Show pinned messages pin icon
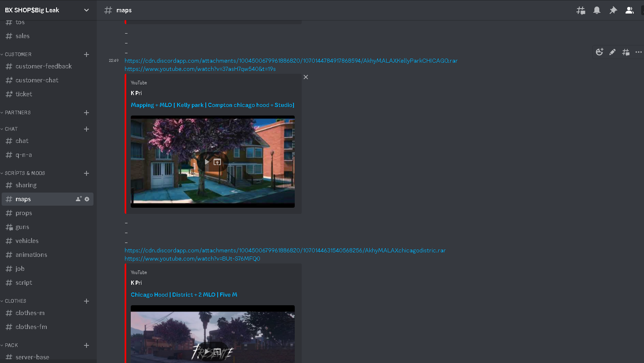The width and height of the screenshot is (644, 363). click(x=613, y=10)
